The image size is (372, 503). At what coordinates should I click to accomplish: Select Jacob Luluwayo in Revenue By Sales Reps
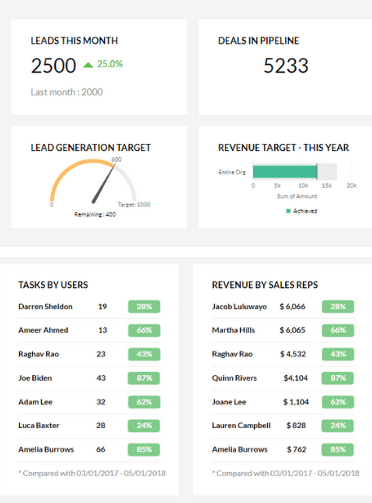click(x=239, y=306)
